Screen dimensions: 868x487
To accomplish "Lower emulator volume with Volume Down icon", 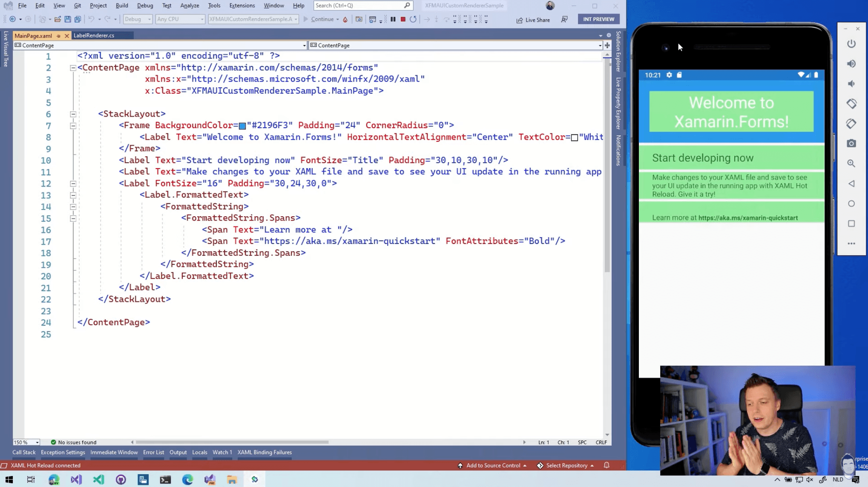I will (851, 84).
